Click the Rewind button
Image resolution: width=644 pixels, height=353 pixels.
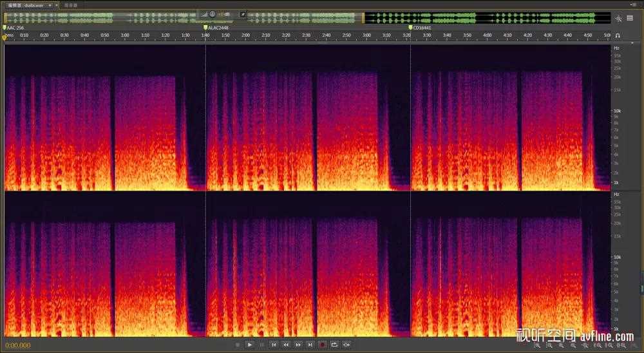tap(286, 345)
